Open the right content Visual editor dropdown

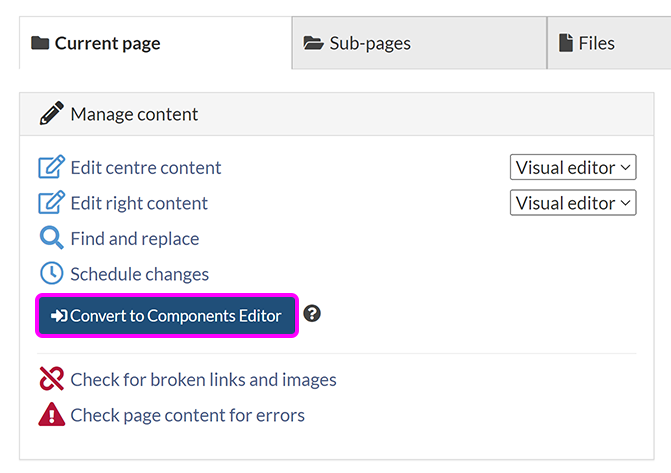(573, 203)
